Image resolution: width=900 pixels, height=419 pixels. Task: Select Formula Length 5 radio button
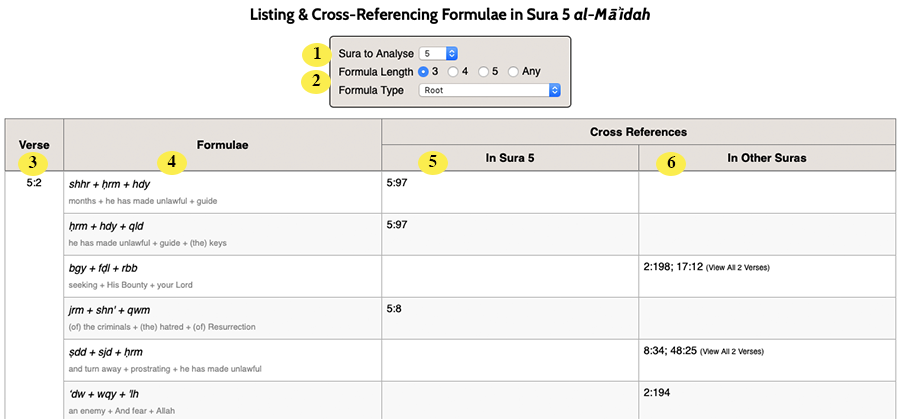483,72
